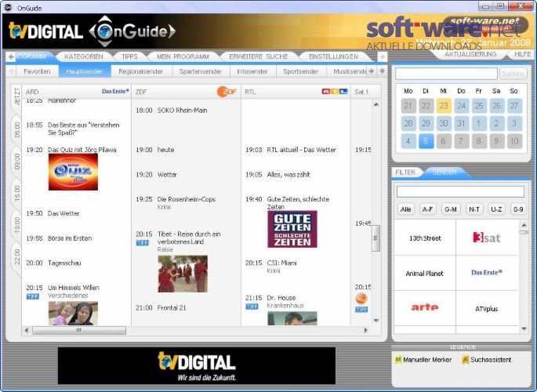537x392 pixels.
Task: Filter channels with G-M button
Action: pyautogui.click(x=451, y=209)
